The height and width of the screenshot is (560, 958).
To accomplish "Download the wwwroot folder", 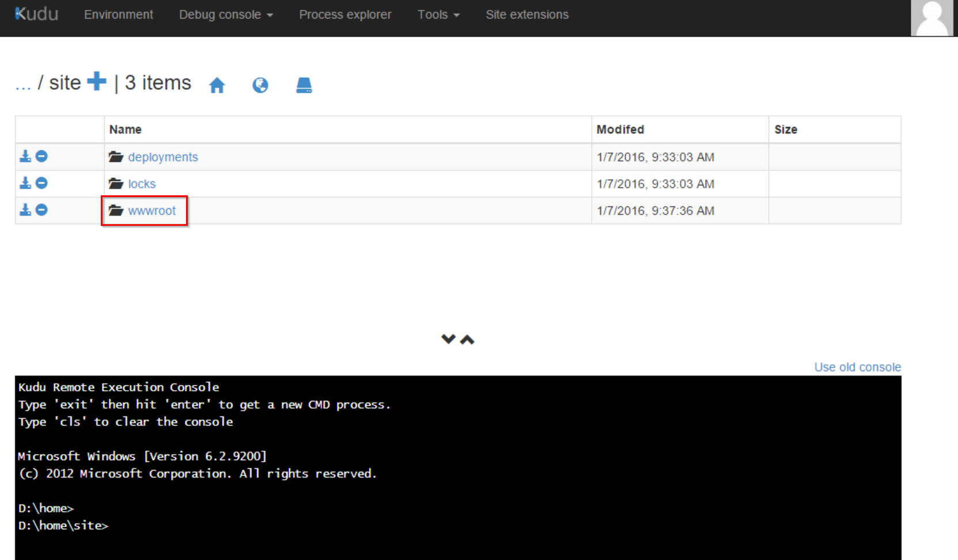I will 25,210.
